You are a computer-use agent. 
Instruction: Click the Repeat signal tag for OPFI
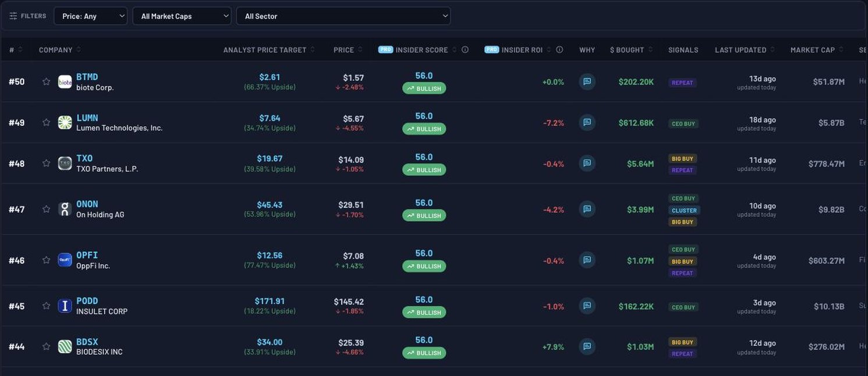[682, 273]
